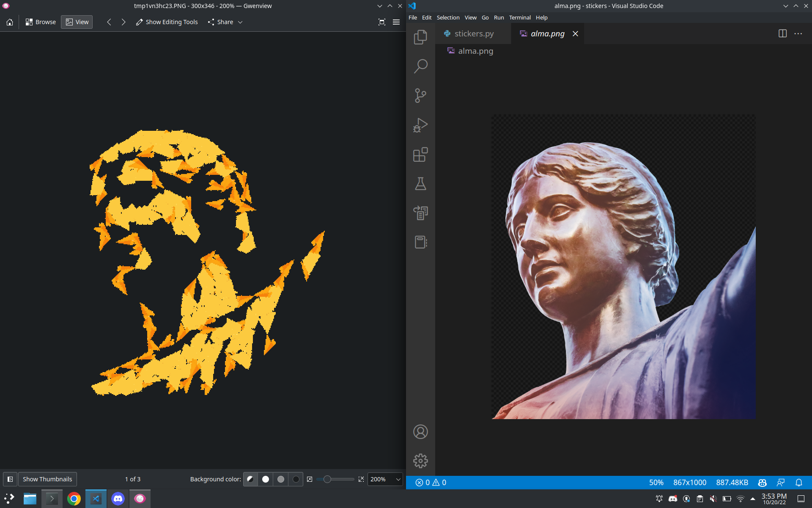Viewport: 812px width, 508px height.
Task: Click the Extensions icon in VS Code sidebar
Action: tap(420, 155)
